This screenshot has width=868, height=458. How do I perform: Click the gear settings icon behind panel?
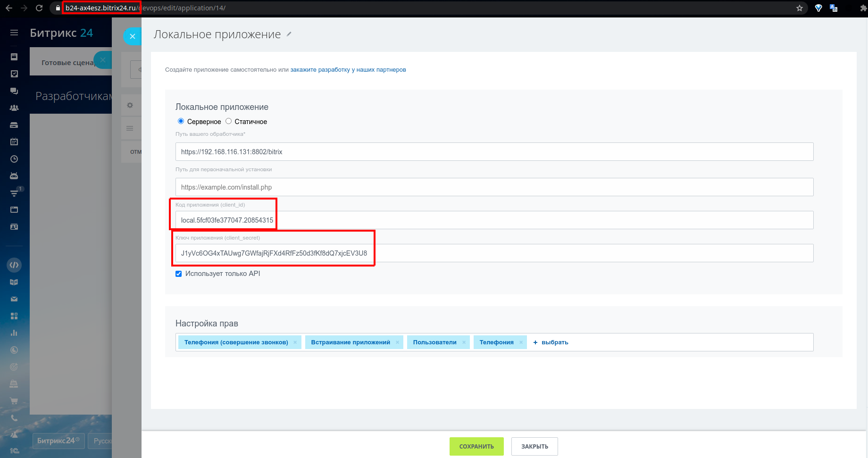click(x=130, y=105)
